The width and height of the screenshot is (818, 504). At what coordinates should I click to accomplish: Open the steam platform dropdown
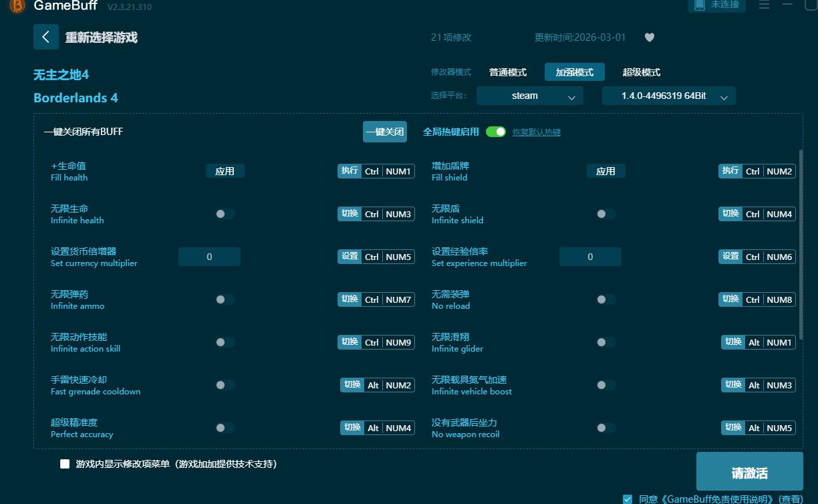529,96
